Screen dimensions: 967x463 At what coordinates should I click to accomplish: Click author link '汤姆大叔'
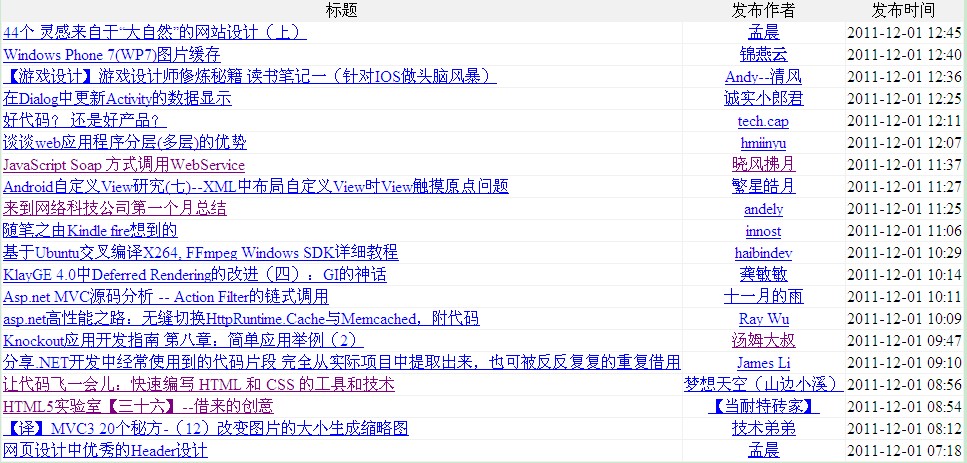tap(763, 341)
